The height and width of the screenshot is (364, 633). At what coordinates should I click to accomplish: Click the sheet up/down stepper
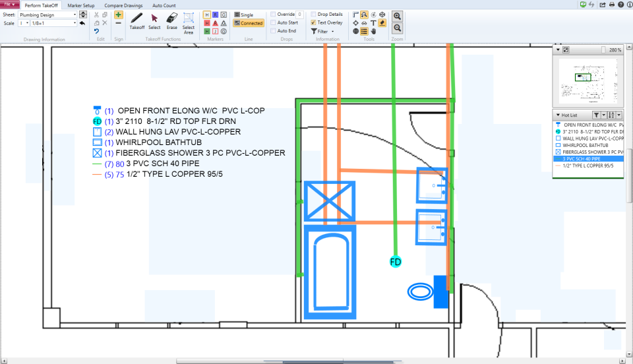[x=83, y=15]
